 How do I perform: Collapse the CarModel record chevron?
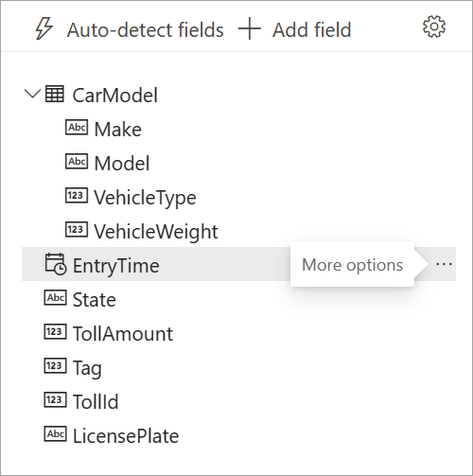coord(32,94)
